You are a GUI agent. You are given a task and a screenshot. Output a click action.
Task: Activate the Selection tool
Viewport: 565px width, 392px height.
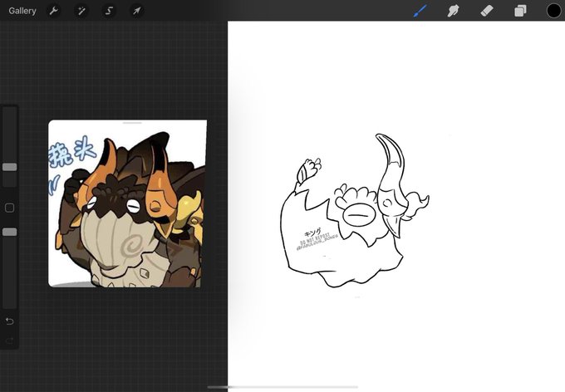tap(109, 11)
